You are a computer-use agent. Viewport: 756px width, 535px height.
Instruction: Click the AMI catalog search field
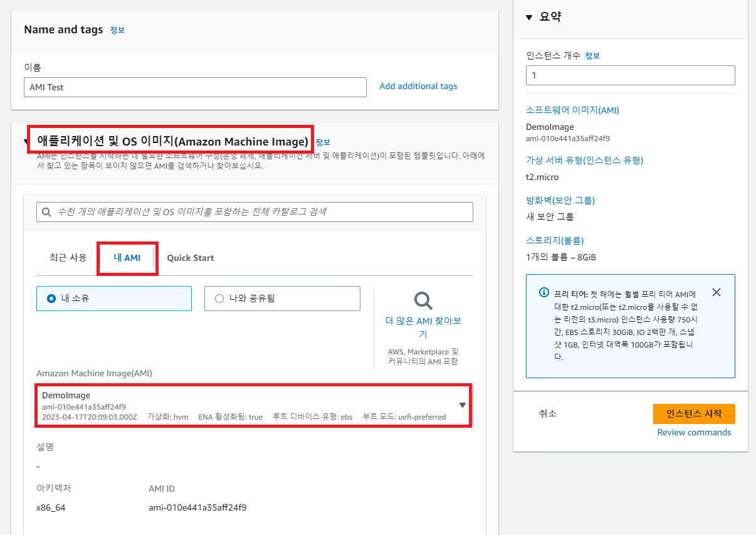coord(255,212)
